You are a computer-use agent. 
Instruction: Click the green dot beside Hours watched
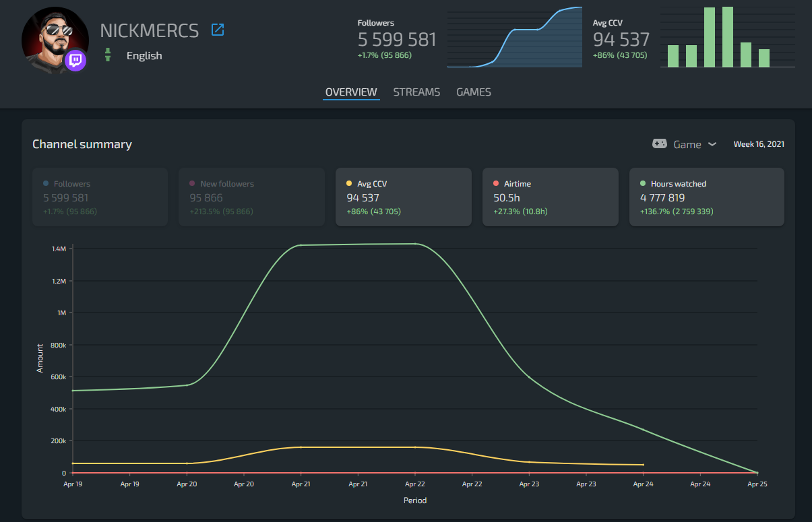(x=643, y=183)
